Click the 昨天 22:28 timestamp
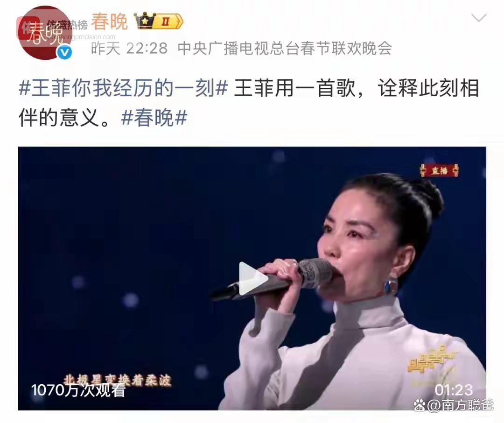The width and height of the screenshot is (504, 423). tap(129, 49)
